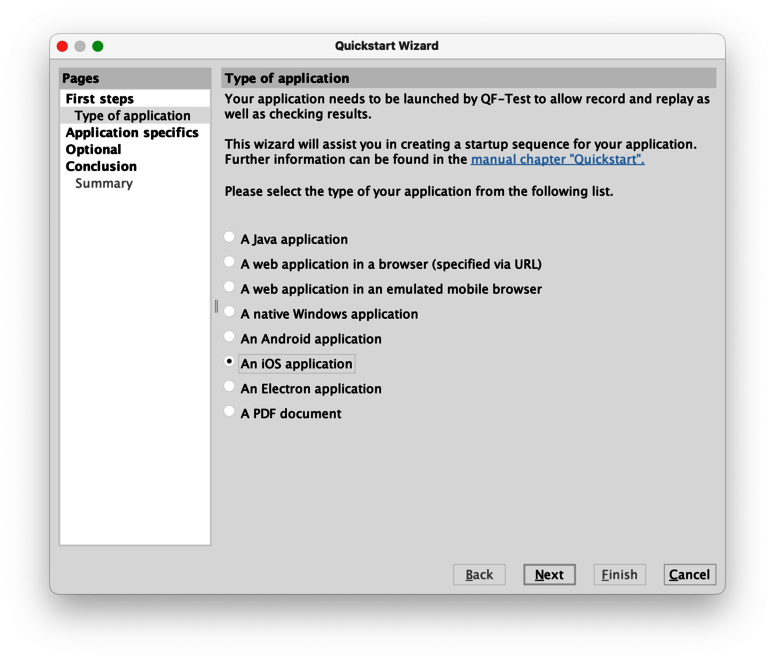The height and width of the screenshot is (660, 775).
Task: Choose the Electron application option
Action: tap(230, 388)
